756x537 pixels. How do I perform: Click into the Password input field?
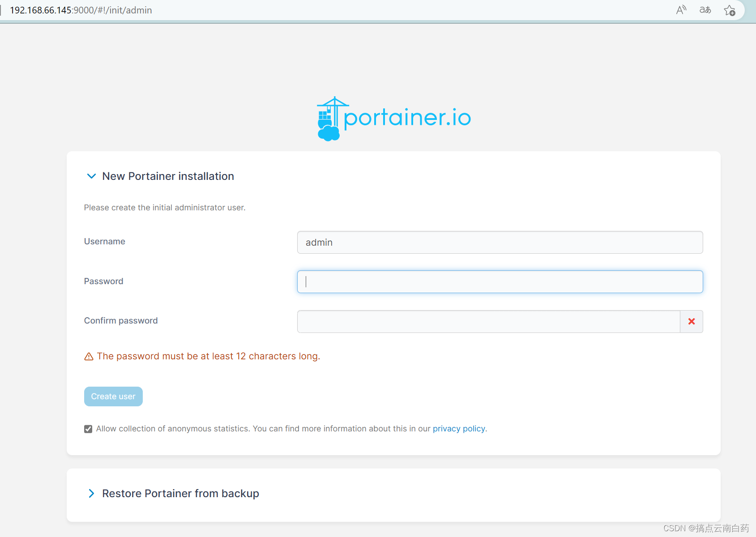coord(500,282)
